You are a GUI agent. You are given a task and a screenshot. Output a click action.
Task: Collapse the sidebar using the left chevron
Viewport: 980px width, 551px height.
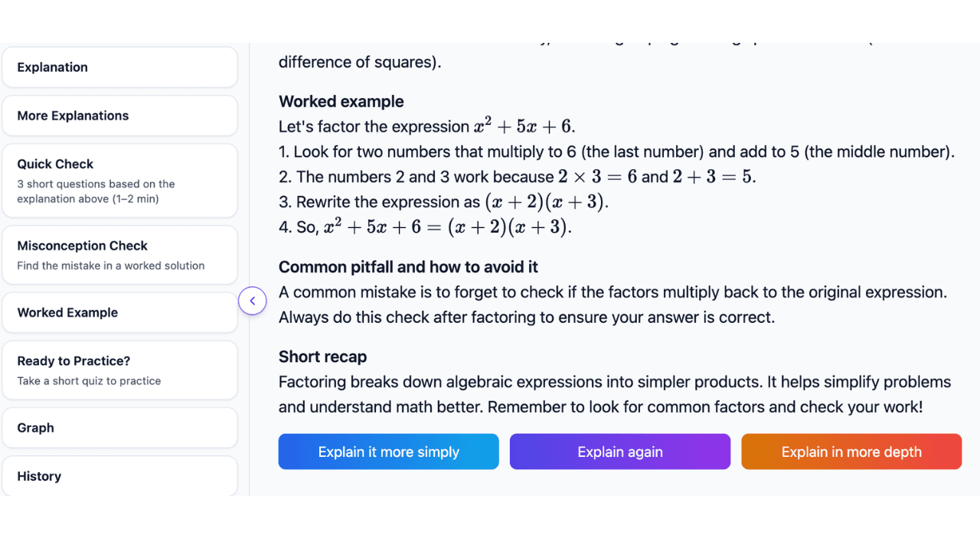point(253,301)
